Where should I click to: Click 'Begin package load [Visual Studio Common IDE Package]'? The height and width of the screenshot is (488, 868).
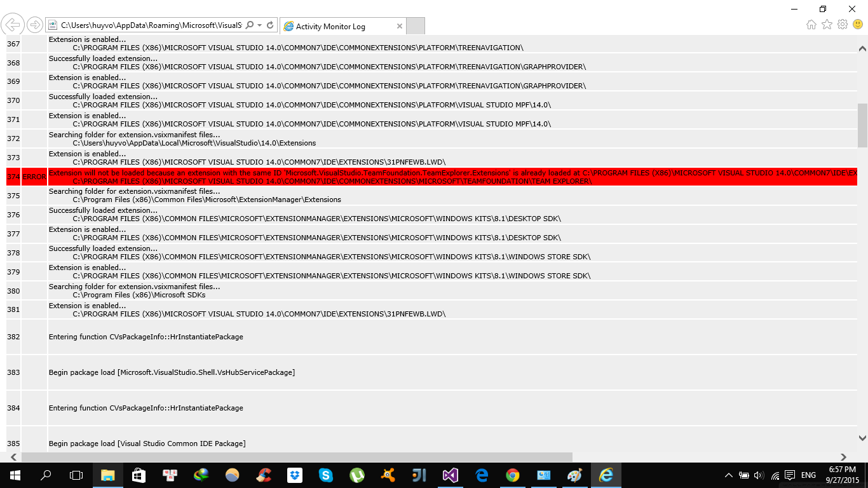click(147, 444)
